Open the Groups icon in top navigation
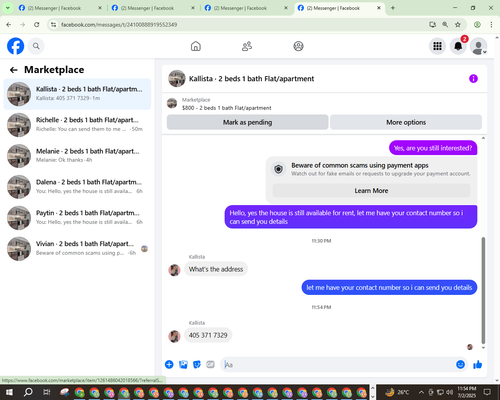 pyautogui.click(x=298, y=46)
